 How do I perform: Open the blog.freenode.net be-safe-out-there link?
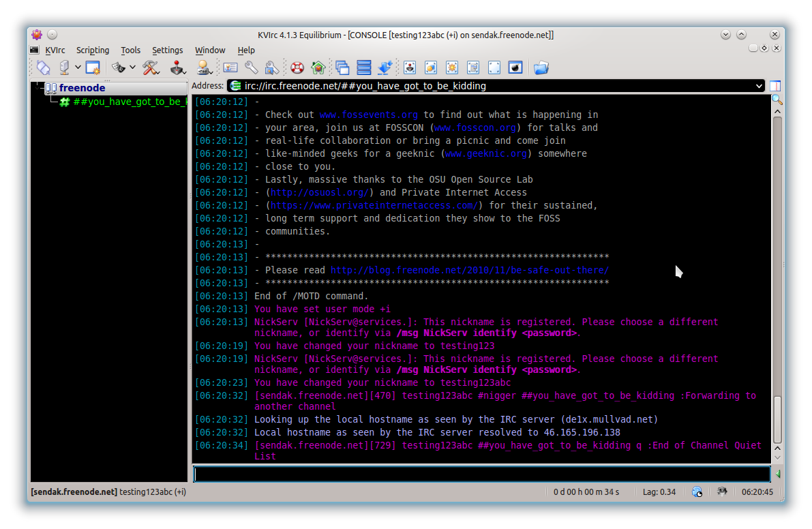[470, 270]
